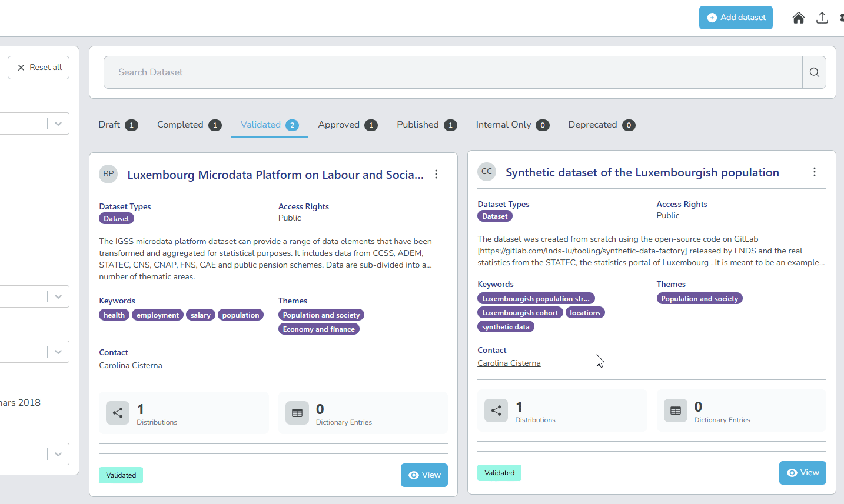Click the Search Dataset input field
Image resolution: width=844 pixels, height=504 pixels.
(453, 72)
